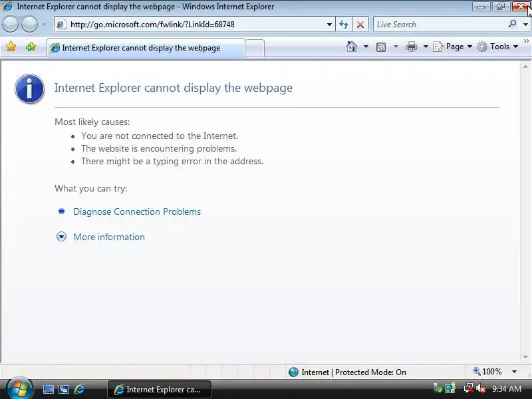The height and width of the screenshot is (399, 532).
Task: Expand the More information section
Action: tap(61, 237)
